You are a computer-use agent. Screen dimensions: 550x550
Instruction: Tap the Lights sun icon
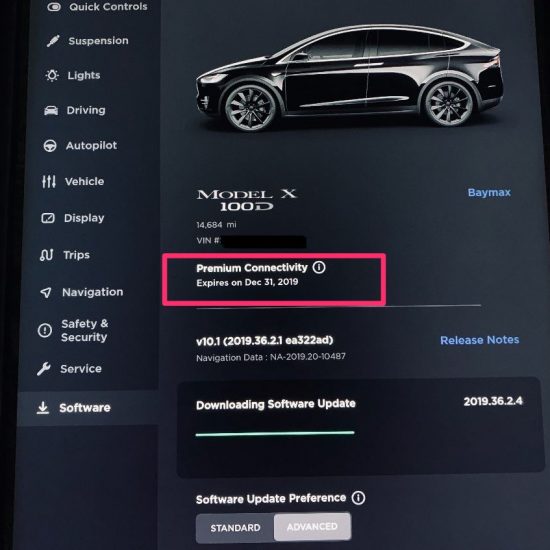52,75
